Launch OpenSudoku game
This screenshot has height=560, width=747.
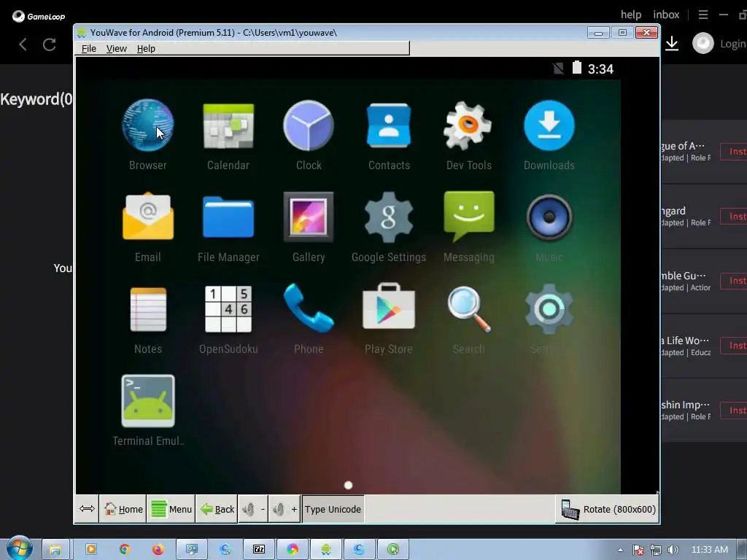click(228, 309)
